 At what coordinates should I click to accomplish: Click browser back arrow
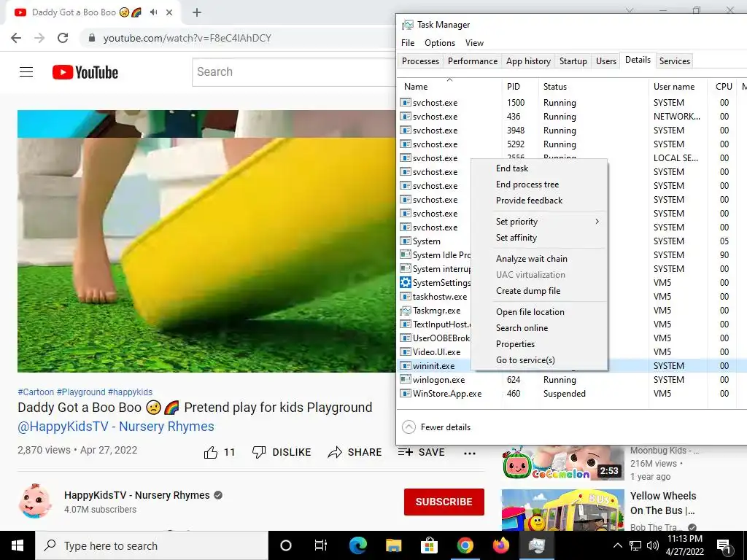pos(16,38)
